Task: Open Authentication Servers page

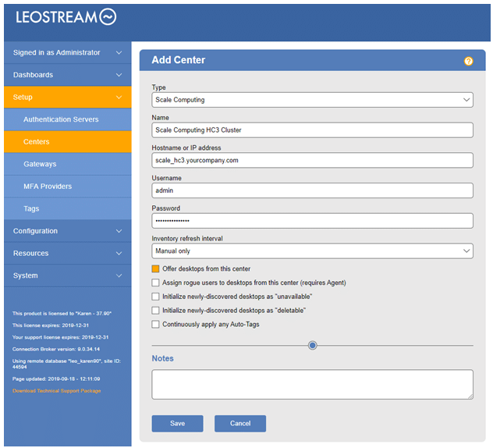Action: coord(68,119)
